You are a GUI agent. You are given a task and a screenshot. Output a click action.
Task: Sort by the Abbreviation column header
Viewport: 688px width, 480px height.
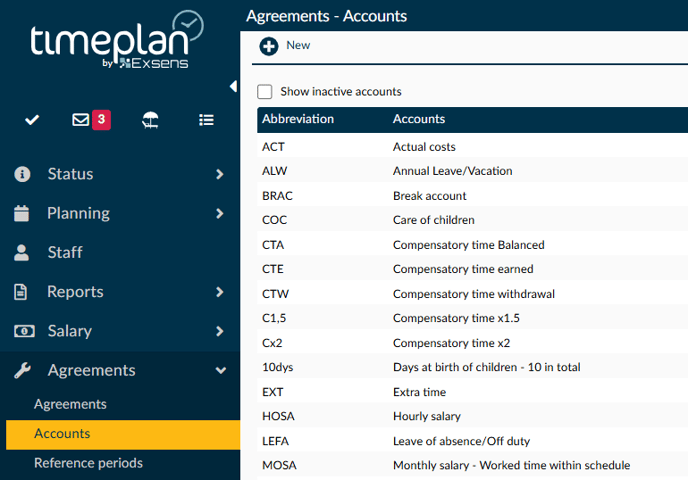tap(298, 119)
